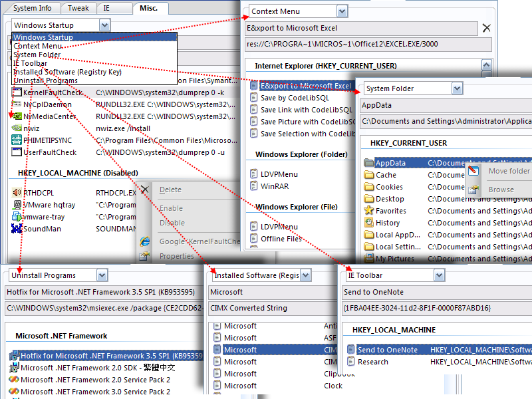Click the Offline Files entry icon
The width and height of the screenshot is (532, 399).
tap(253, 239)
